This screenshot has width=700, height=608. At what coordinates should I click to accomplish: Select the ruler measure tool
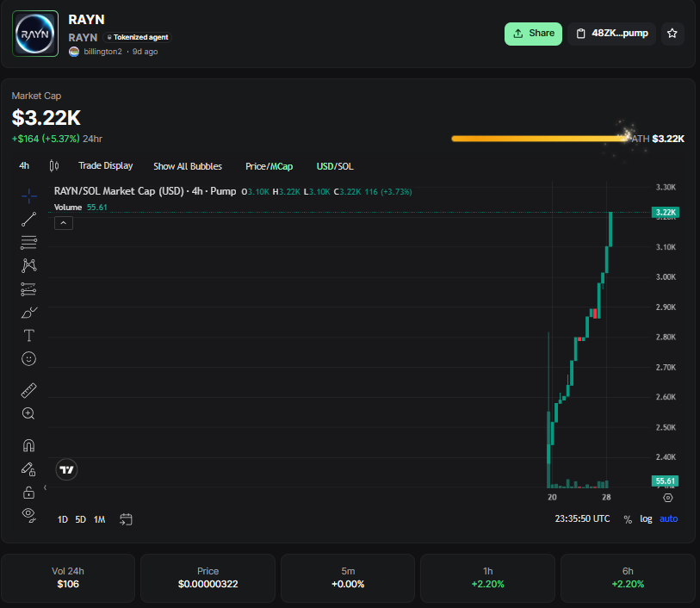[29, 391]
